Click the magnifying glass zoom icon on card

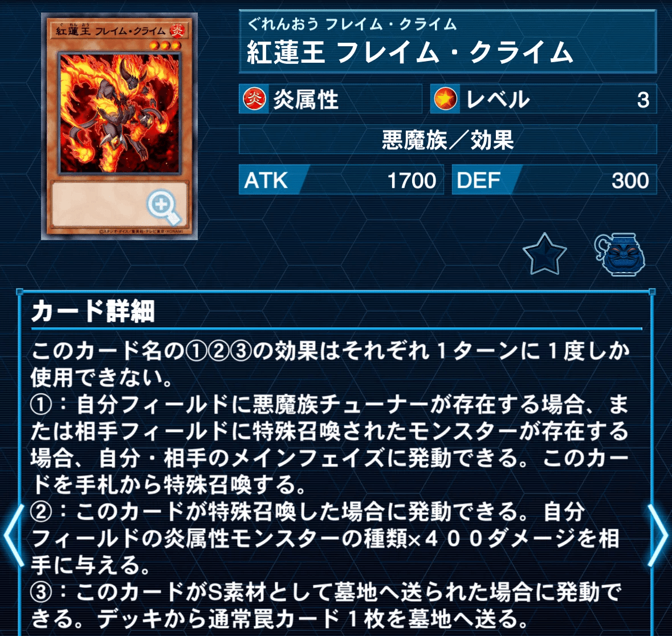coord(164,208)
